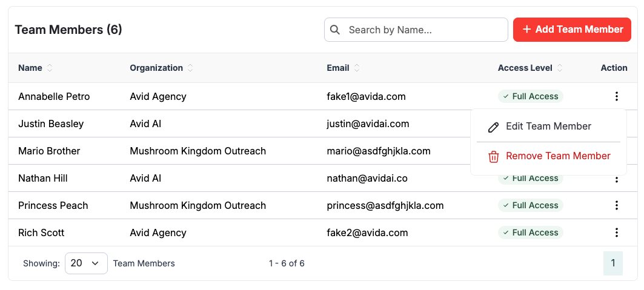Go to page 1 in pagination

(612, 263)
